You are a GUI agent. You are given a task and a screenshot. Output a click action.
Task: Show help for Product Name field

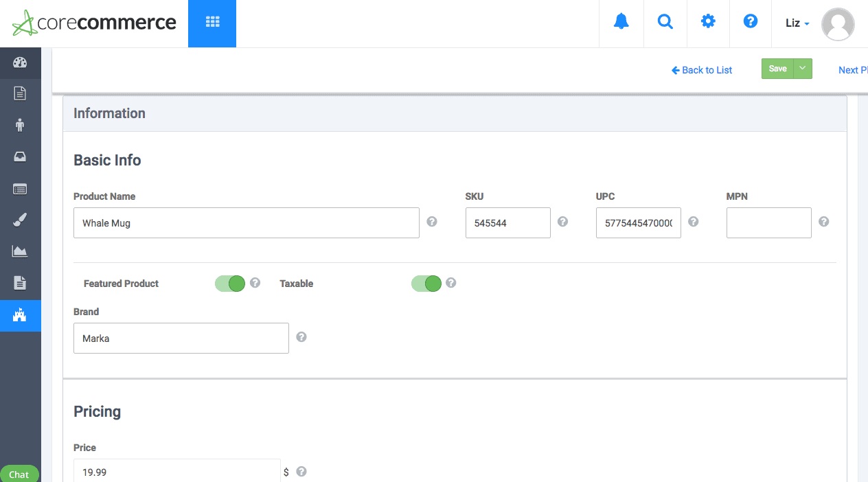pos(432,222)
